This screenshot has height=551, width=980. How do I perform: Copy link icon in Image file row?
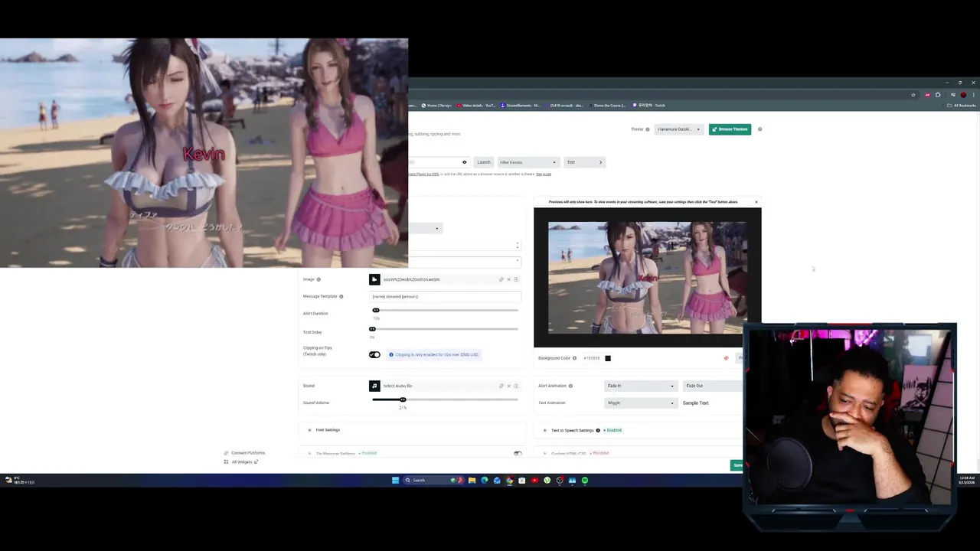click(x=501, y=279)
